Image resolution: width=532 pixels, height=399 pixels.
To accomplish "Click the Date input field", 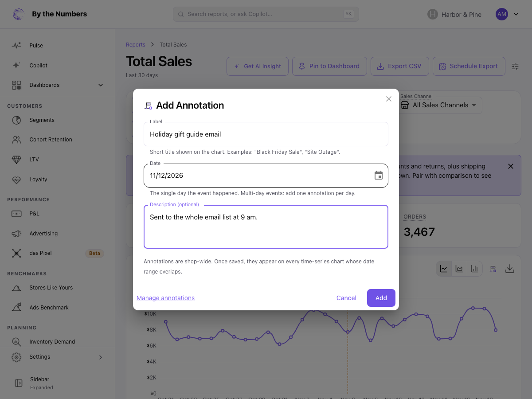I will coord(266,175).
